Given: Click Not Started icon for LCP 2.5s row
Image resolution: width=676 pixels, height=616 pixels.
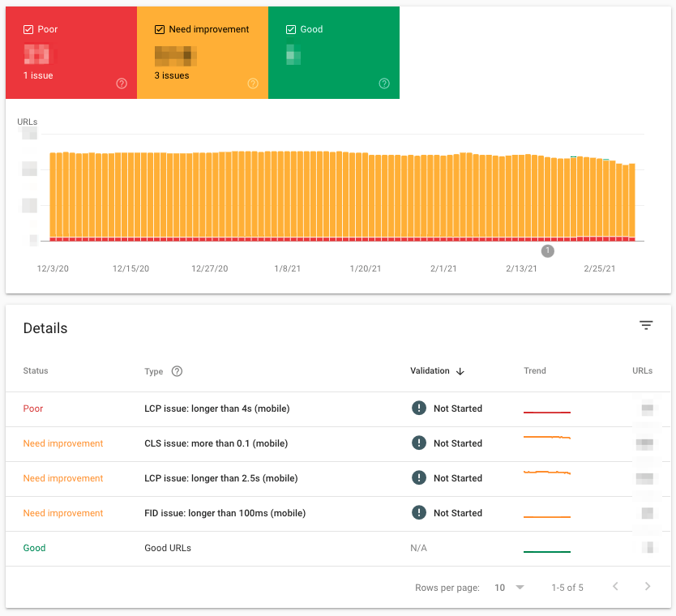Looking at the screenshot, I should [x=418, y=477].
